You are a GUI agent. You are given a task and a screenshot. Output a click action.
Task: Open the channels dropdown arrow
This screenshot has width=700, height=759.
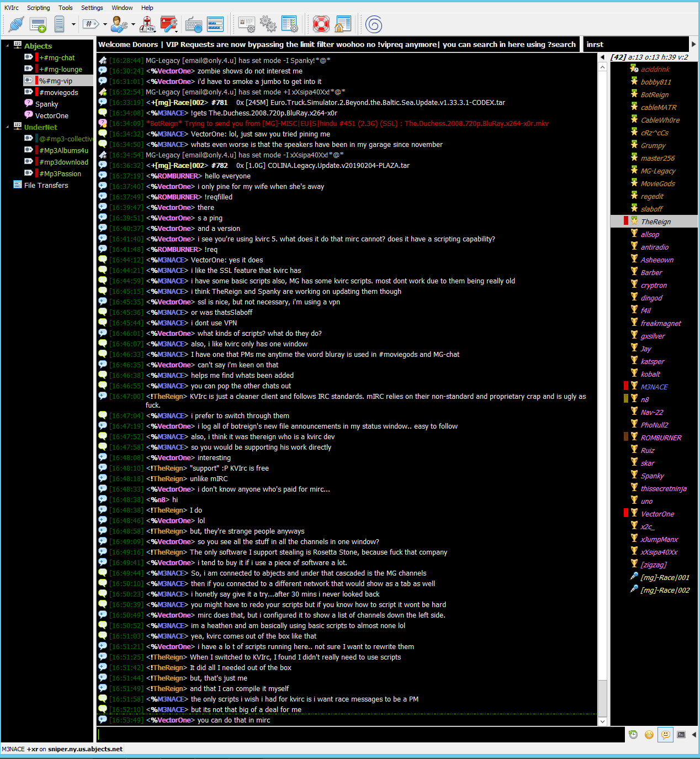[x=105, y=24]
